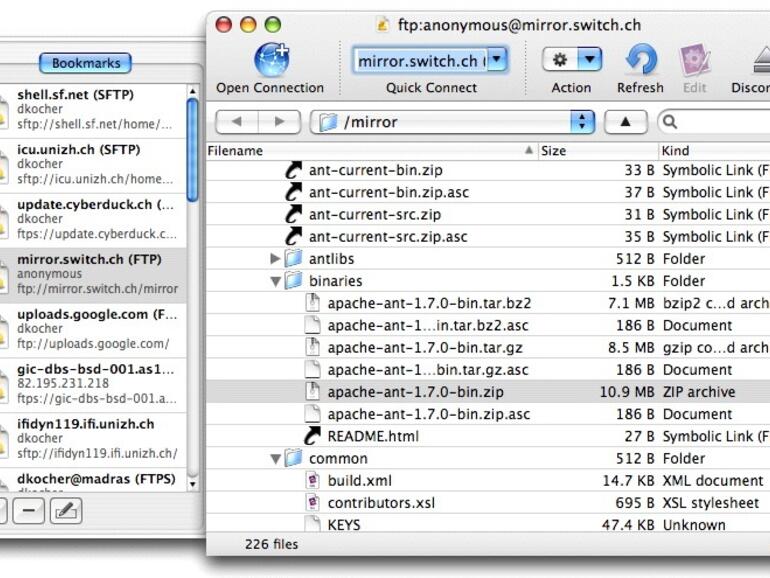The image size is (770, 578).
Task: Click the 226 files status text
Action: (x=272, y=544)
